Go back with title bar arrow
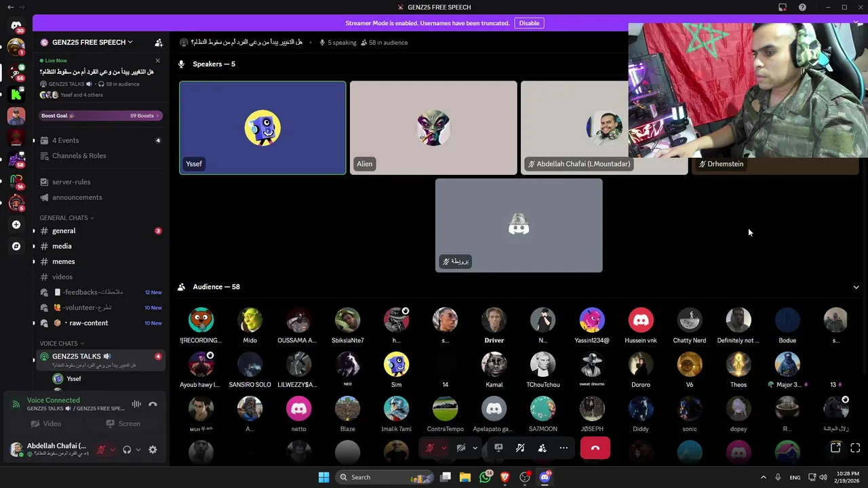Viewport: 868px width, 488px height. pos(10,7)
